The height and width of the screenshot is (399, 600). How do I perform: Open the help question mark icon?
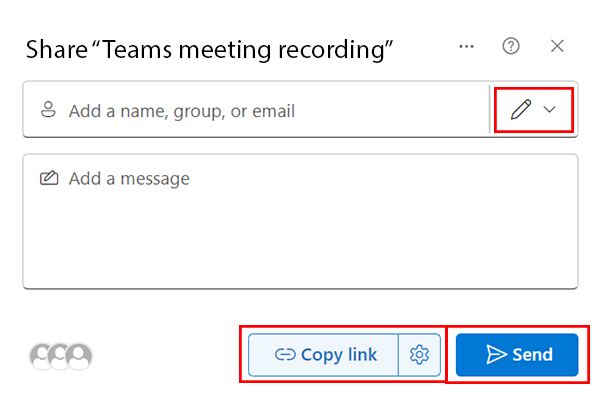[510, 47]
